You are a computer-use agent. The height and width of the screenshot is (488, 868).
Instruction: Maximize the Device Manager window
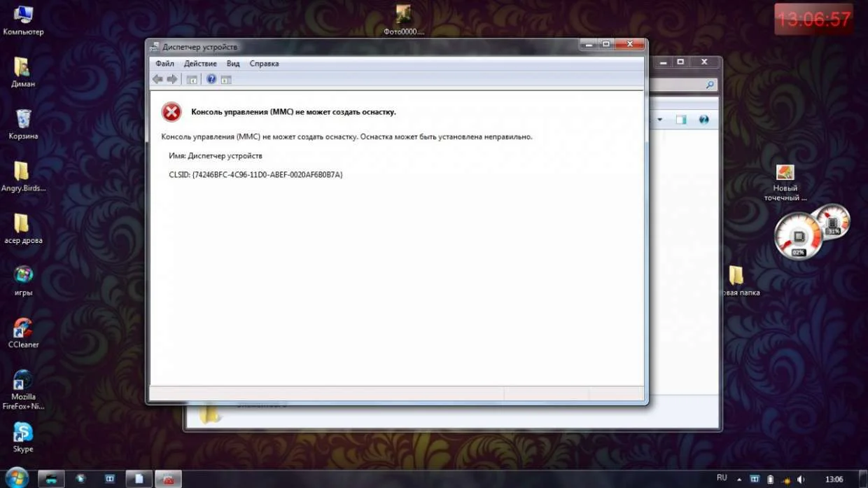coord(606,44)
